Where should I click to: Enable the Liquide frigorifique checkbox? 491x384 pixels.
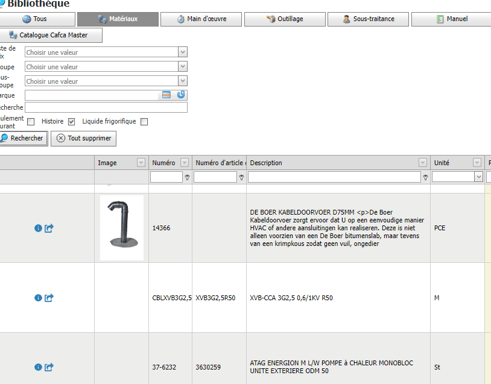click(144, 122)
